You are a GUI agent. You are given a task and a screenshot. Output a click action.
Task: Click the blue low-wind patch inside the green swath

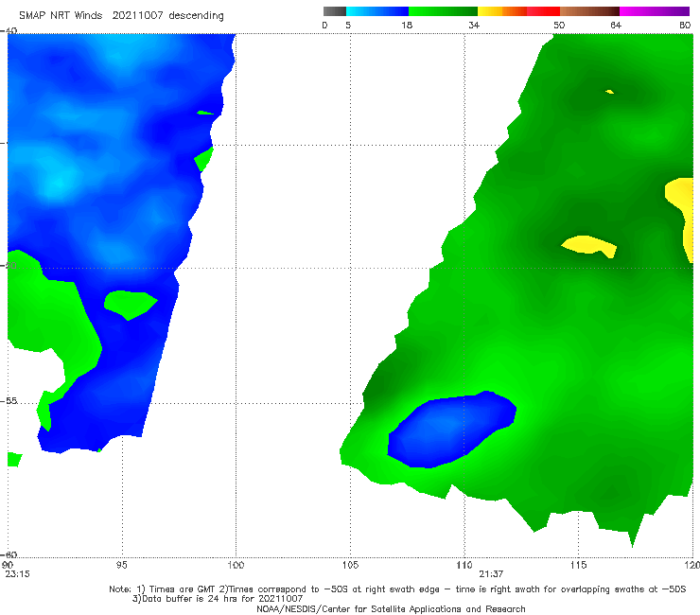click(x=451, y=430)
